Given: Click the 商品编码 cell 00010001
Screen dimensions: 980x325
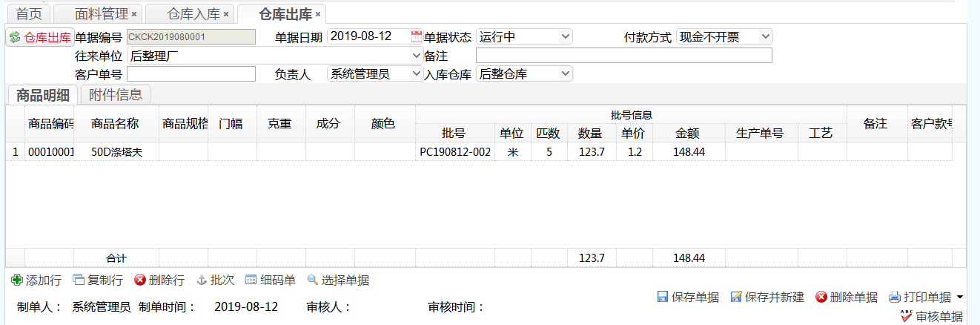Looking at the screenshot, I should 50,151.
